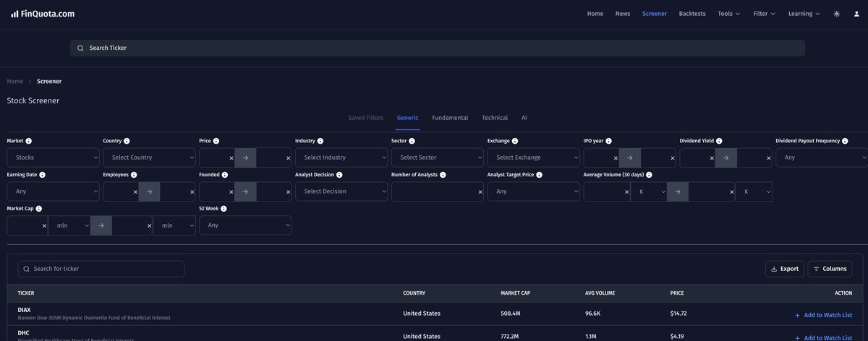This screenshot has width=868, height=341.
Task: Click the Average Volume info icon
Action: 650,175
